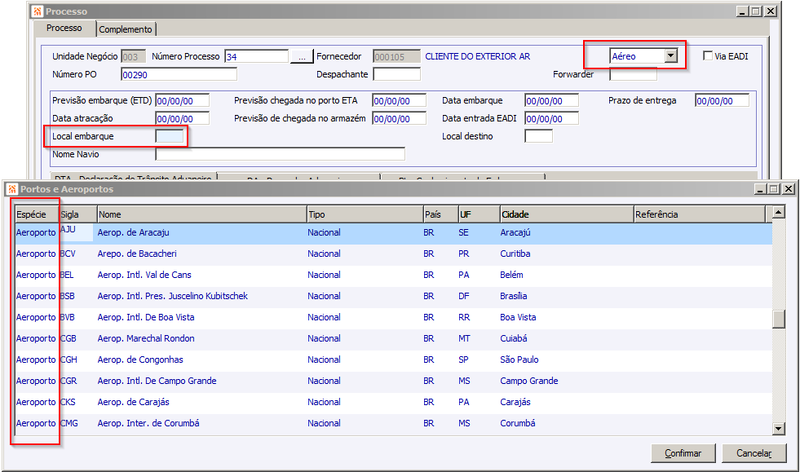800x472 pixels.
Task: Select the Aerop. Marechal Rondon row
Action: pos(393,339)
